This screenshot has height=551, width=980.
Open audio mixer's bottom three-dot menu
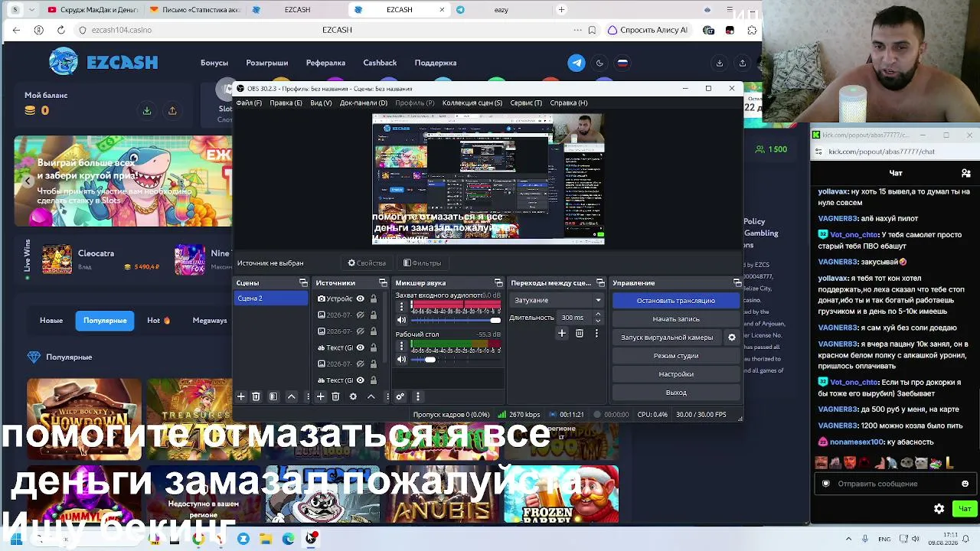point(418,396)
